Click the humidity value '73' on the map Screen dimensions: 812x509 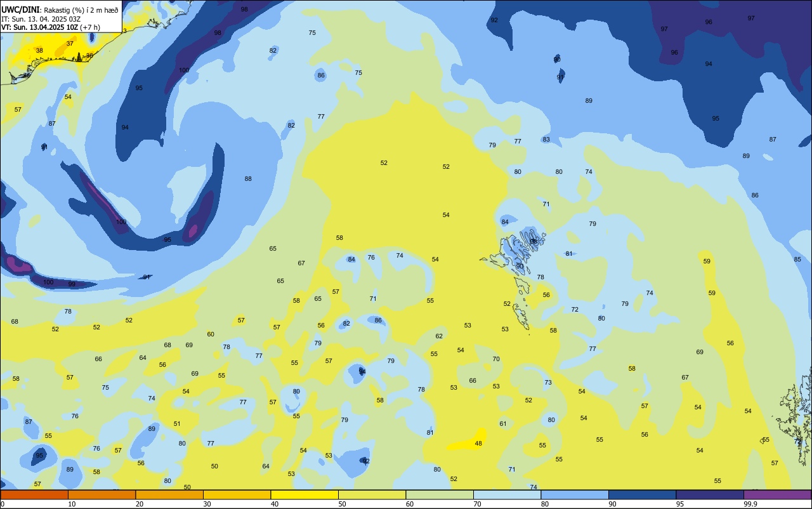coord(548,382)
